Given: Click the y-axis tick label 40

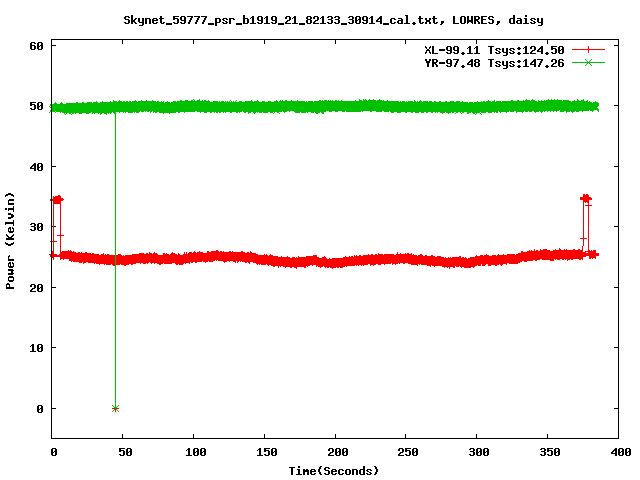Looking at the screenshot, I should (x=36, y=167).
